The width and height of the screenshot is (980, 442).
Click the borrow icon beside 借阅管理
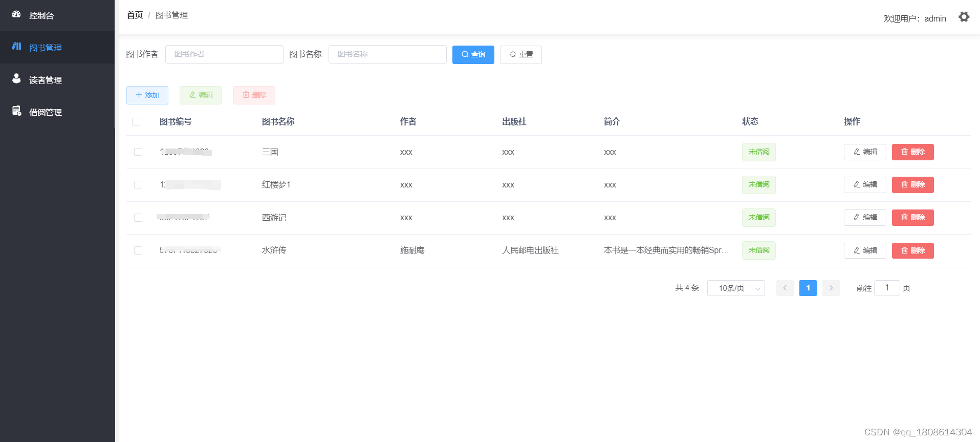click(x=16, y=111)
